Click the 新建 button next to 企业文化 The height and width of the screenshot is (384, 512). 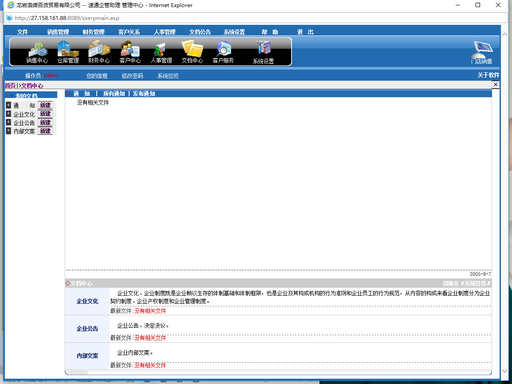(45, 114)
